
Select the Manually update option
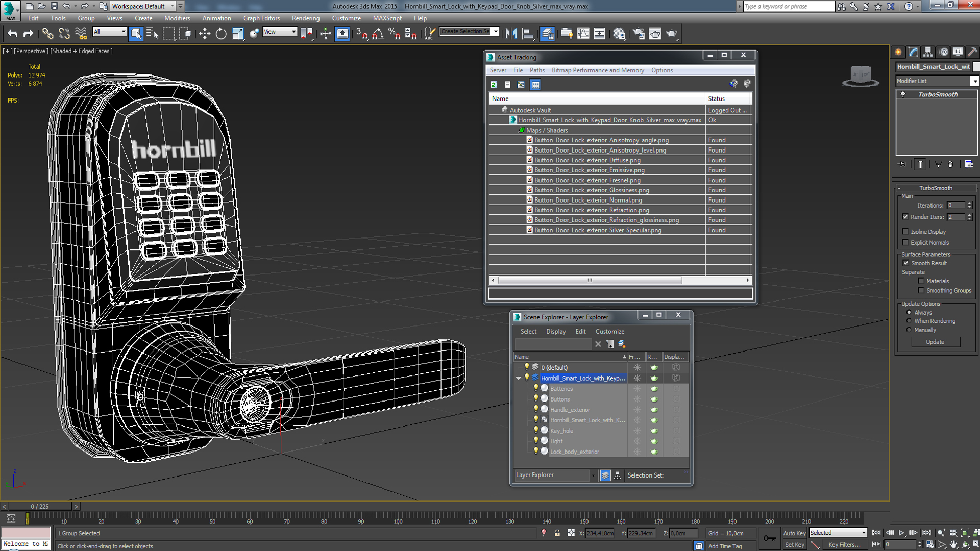point(909,330)
